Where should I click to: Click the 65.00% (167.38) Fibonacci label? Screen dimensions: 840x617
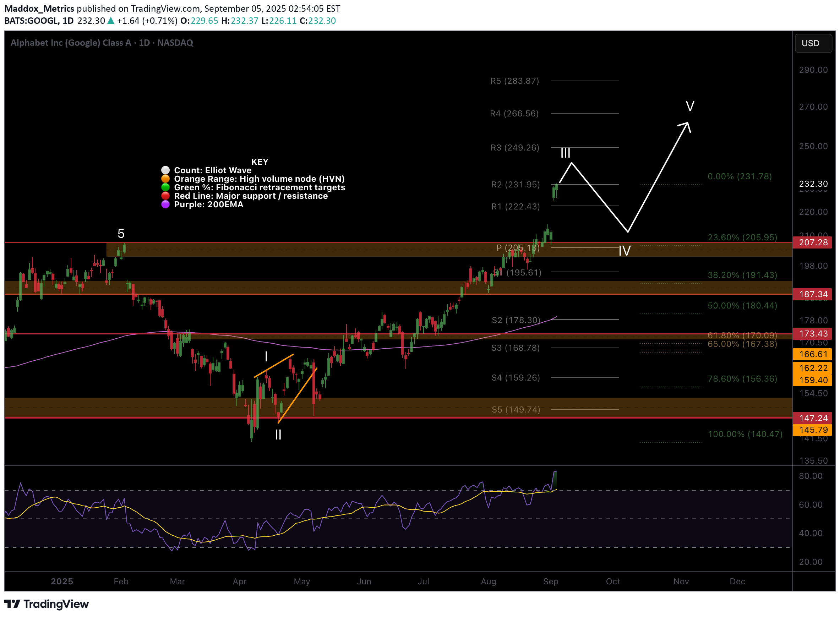(742, 344)
